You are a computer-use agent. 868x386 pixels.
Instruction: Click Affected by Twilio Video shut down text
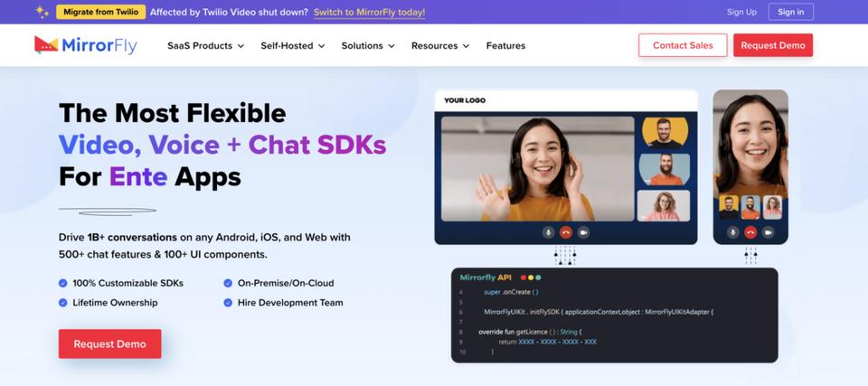229,12
